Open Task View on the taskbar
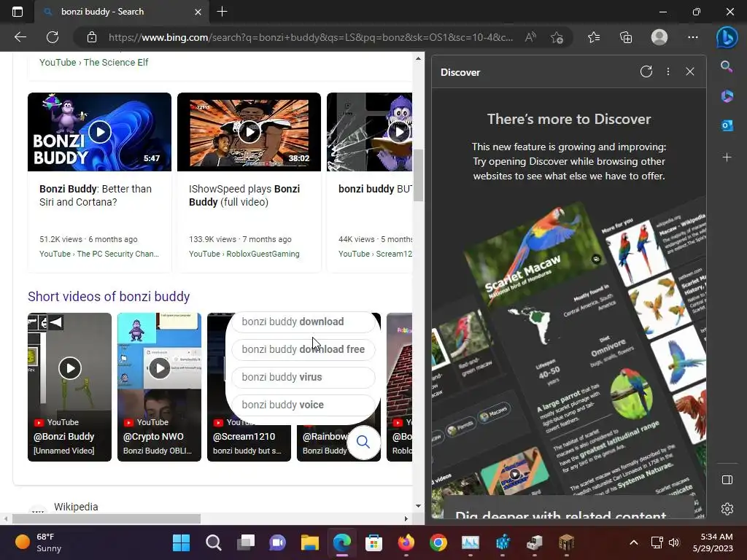 [246, 542]
